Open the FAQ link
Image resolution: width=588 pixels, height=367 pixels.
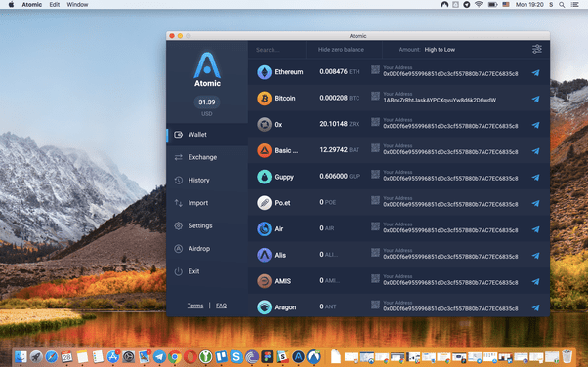click(x=221, y=306)
